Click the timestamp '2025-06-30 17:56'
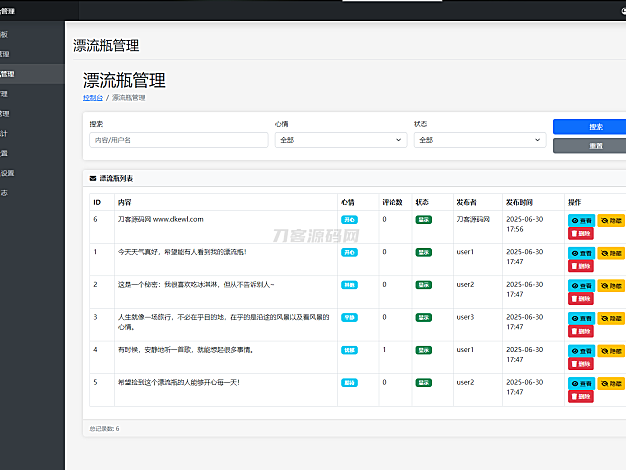Screen dimensions: 626x470 point(525,224)
